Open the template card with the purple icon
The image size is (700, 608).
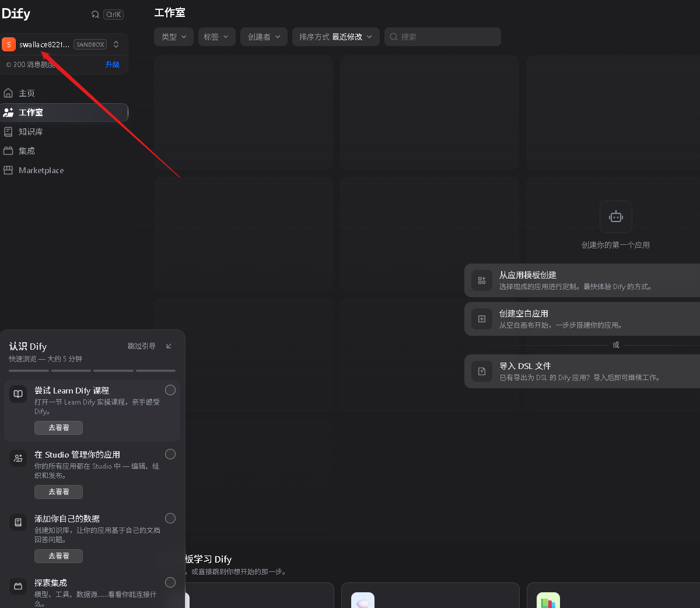pyautogui.click(x=430, y=595)
